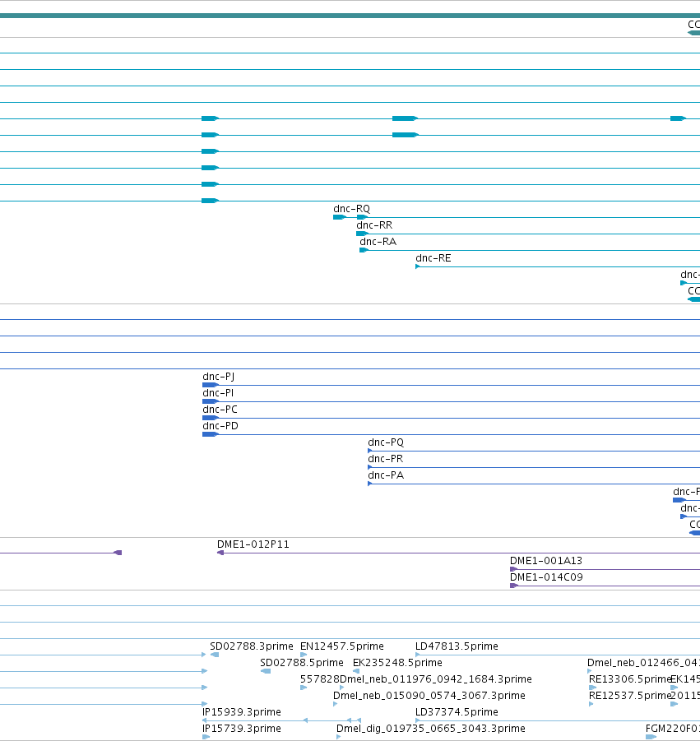The height and width of the screenshot is (741, 700).
Task: Click the dnc-PC blue exon block
Action: point(211,418)
